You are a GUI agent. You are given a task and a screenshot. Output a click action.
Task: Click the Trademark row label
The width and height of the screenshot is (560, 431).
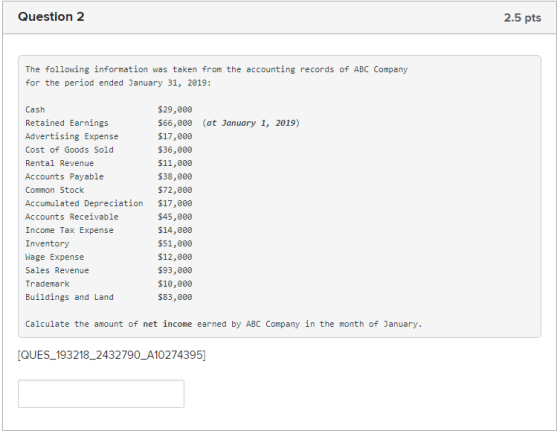click(x=47, y=284)
